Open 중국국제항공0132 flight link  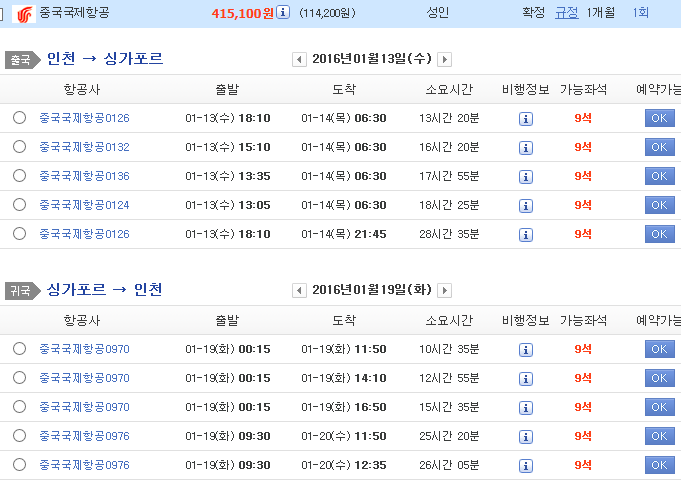[x=84, y=147]
